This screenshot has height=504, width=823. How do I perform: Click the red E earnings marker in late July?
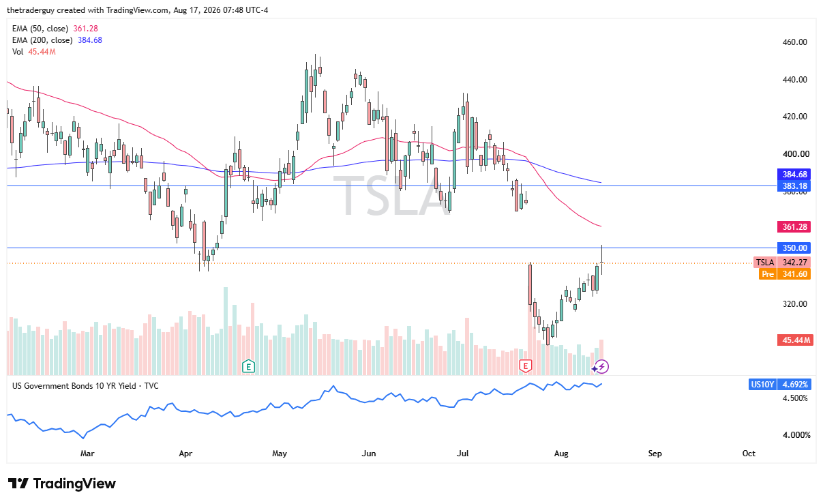point(525,366)
